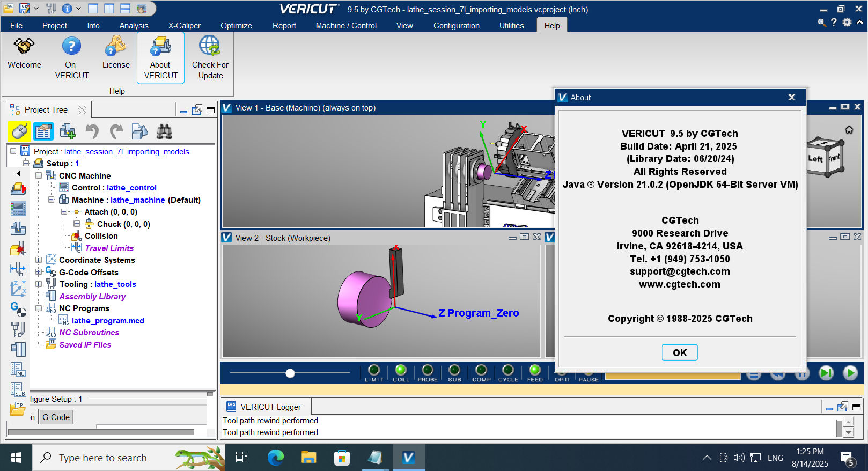Viewport: 868px width, 471px height.
Task: Toggle the PROBE status light
Action: pos(428,370)
